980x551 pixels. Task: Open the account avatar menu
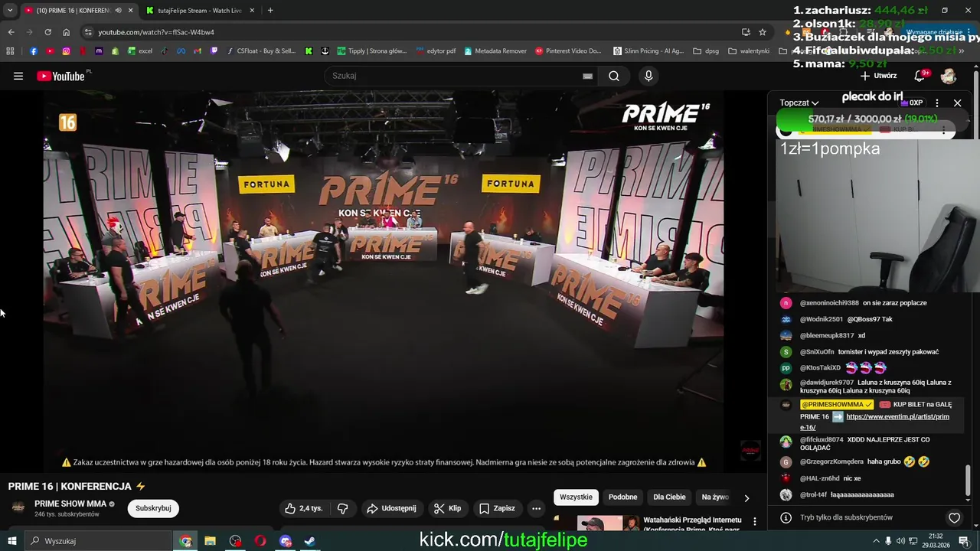point(949,76)
